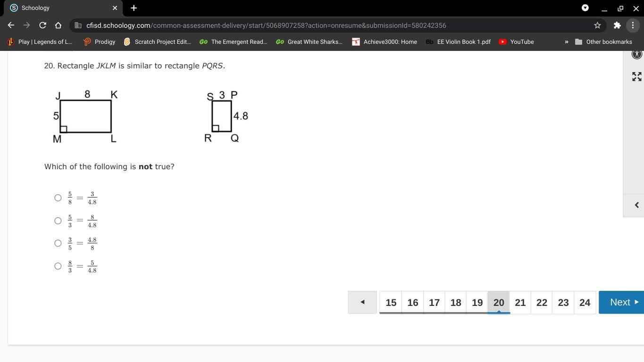
Task: Open the Other bookmarks folder
Action: coord(603,42)
